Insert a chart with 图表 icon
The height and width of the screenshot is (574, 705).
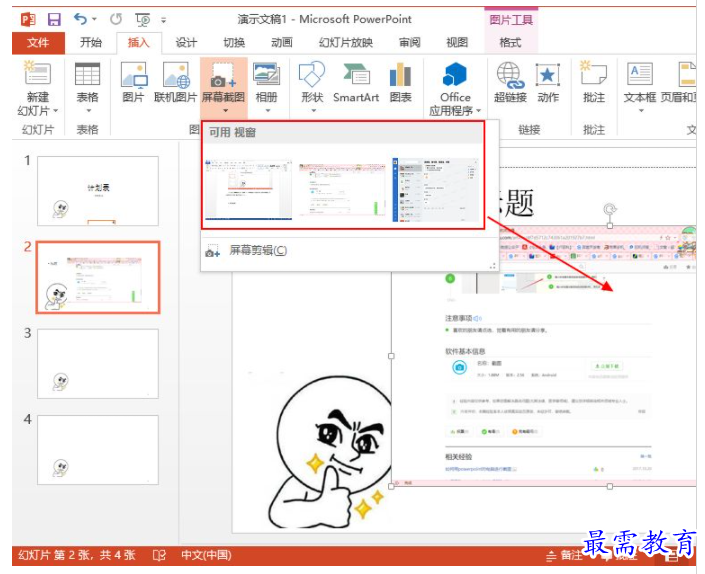tap(400, 74)
